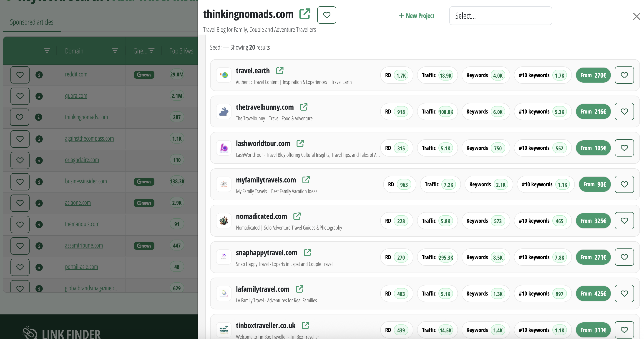Favorite tinboxtraveller.co.uk with its heart button
Screen dimensions: 644x339
tap(624, 330)
